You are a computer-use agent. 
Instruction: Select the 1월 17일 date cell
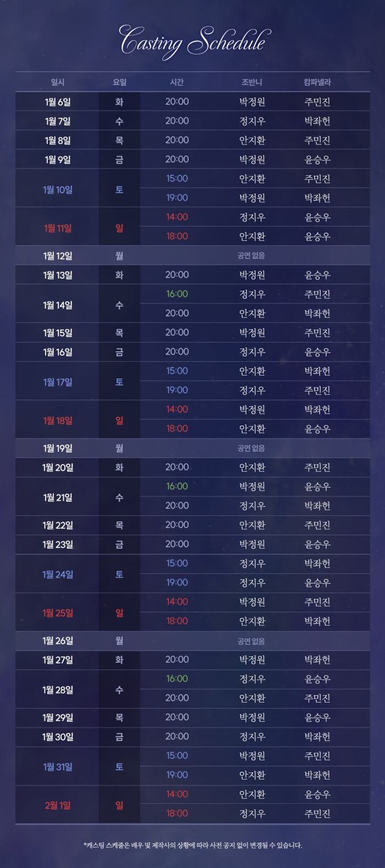(58, 382)
